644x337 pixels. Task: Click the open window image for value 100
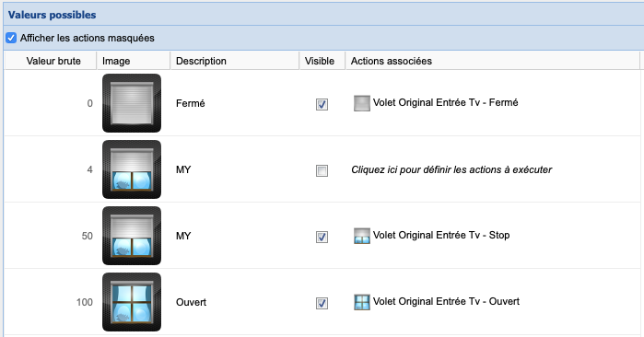132,302
